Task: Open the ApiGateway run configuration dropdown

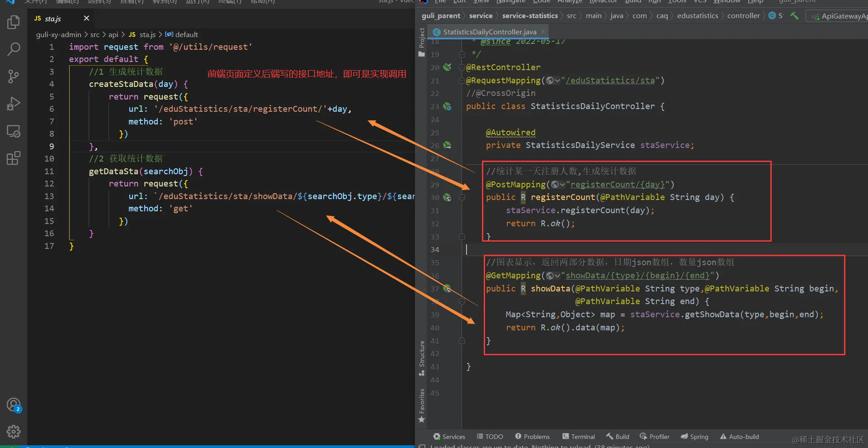Action: (839, 16)
